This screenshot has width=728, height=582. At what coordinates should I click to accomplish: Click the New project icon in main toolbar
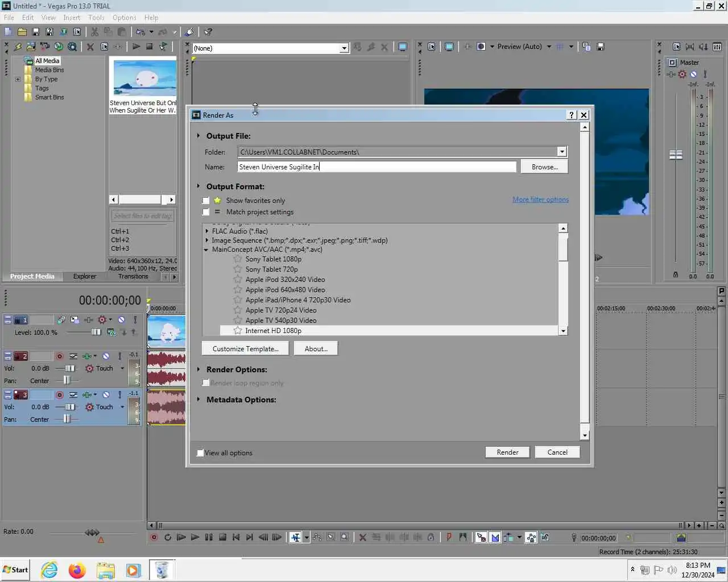(8, 32)
